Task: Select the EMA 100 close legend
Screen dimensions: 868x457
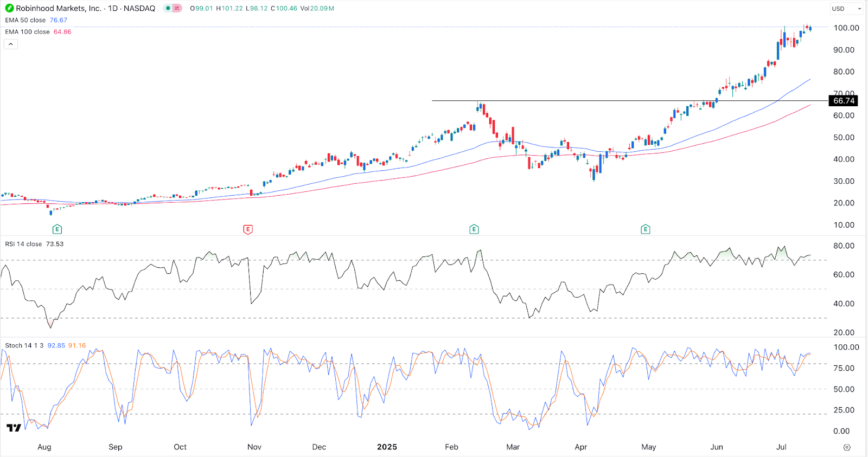Action: click(x=27, y=32)
